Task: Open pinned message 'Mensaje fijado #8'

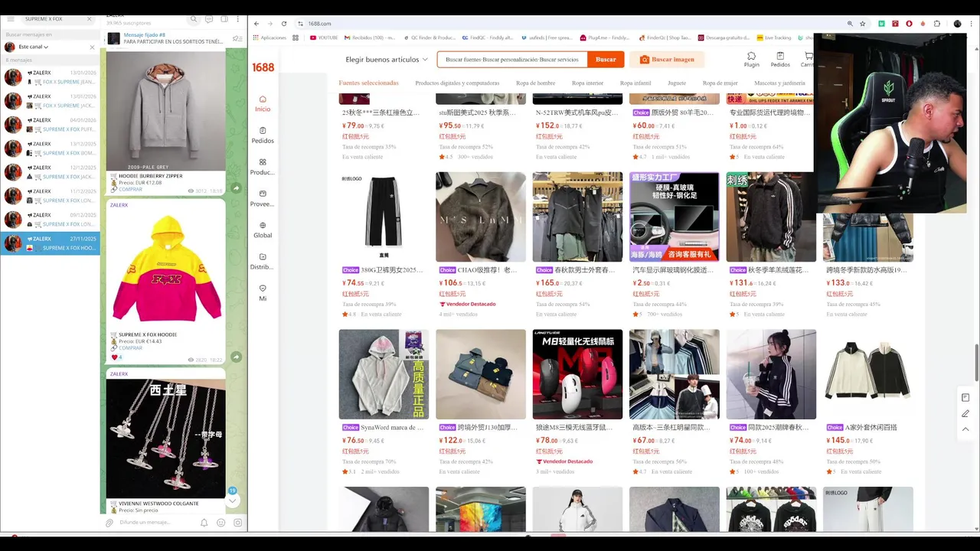Action: click(x=167, y=38)
